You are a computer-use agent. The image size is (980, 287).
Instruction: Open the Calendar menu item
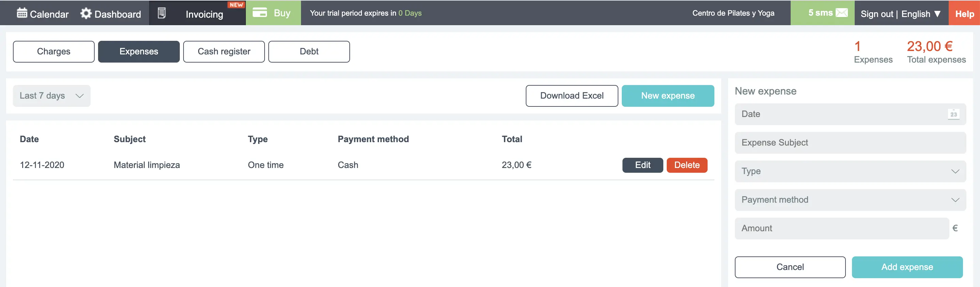(43, 13)
